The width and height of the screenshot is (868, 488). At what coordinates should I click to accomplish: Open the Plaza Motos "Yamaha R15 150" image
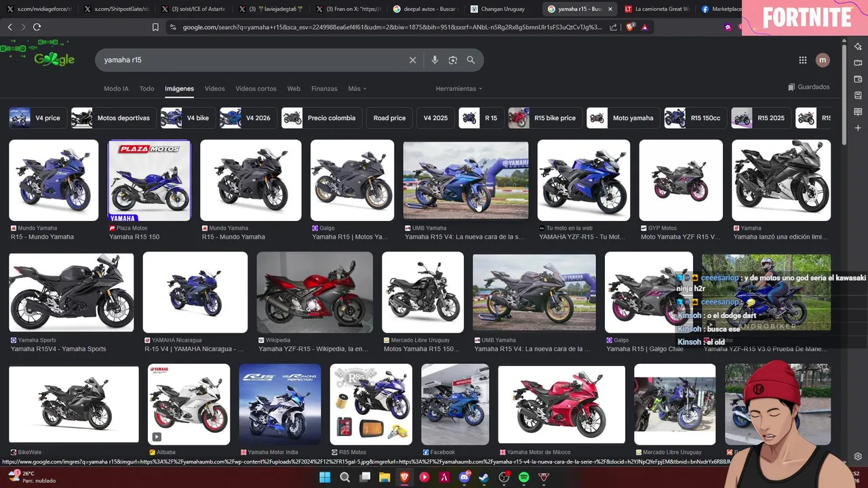pos(149,180)
